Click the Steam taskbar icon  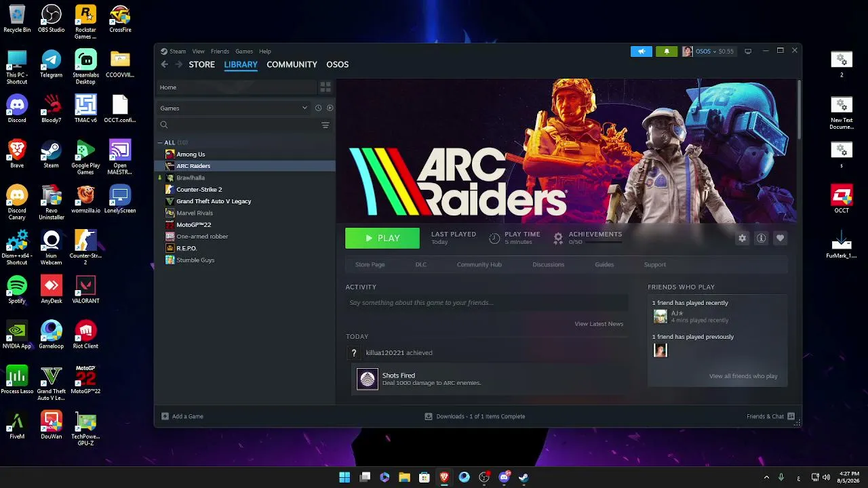(524, 477)
